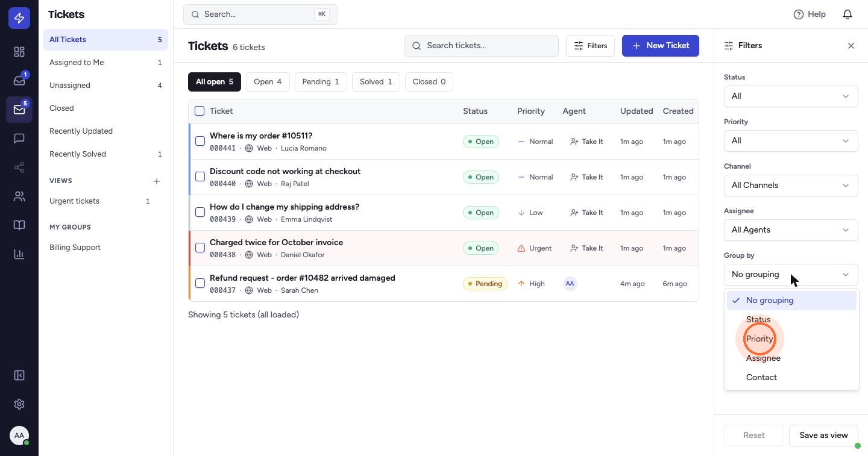Open the settings gear icon

[19, 404]
